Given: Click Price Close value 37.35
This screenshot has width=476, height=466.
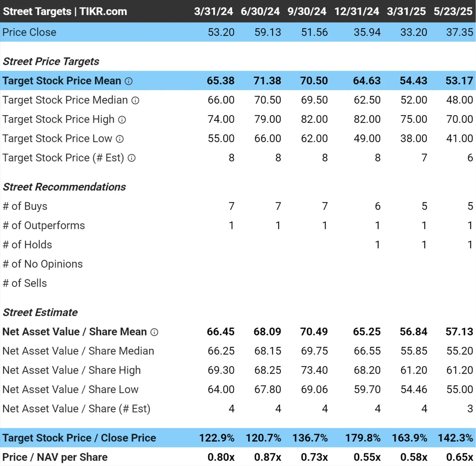Looking at the screenshot, I should [x=460, y=32].
